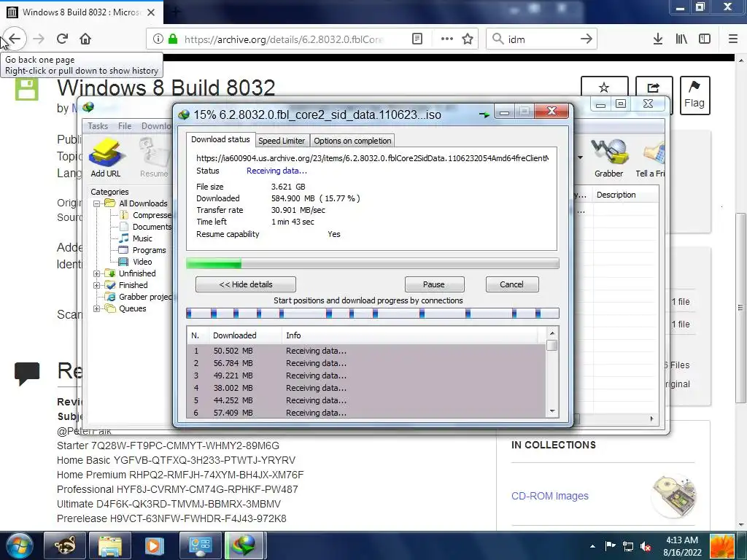This screenshot has width=747, height=560.
Task: Click the Hide details button
Action: click(x=246, y=284)
